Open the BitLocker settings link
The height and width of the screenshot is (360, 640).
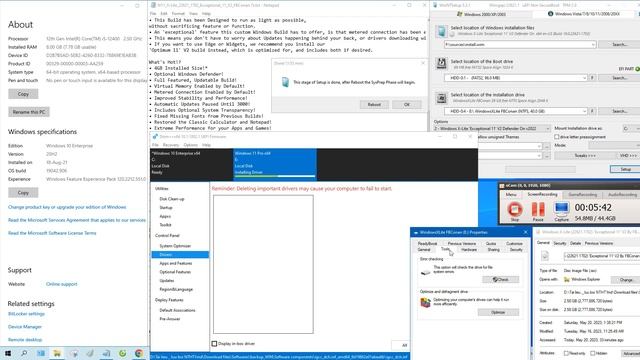[x=26, y=314]
